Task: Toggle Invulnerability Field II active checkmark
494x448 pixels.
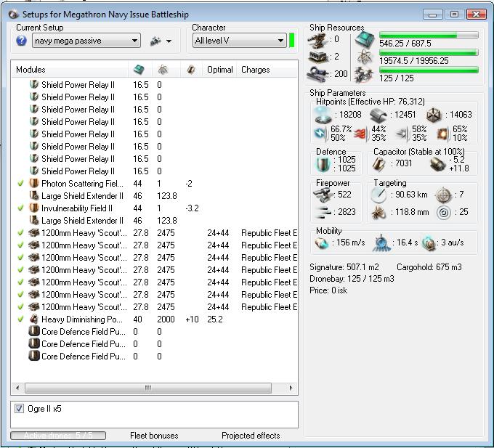Action: click(21, 208)
